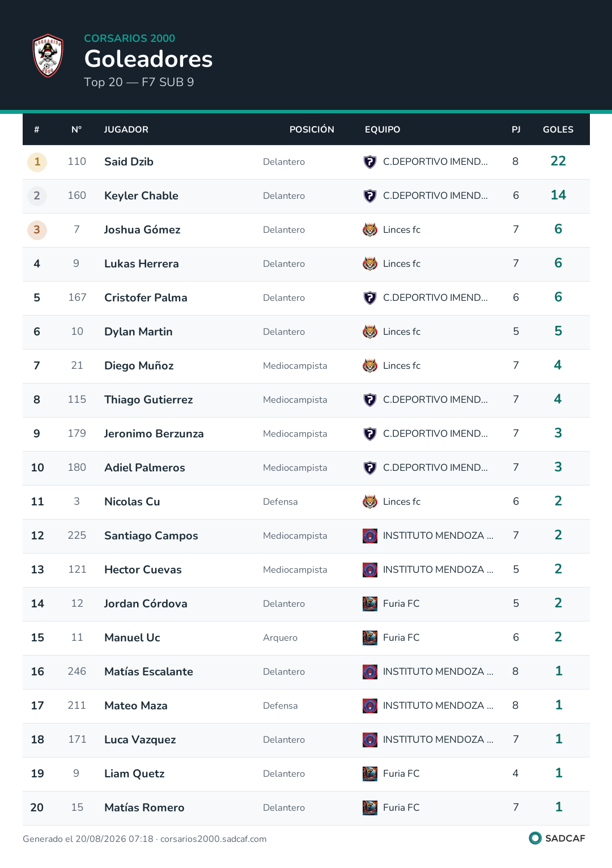Click the Corsarios 2000 pirate logo

pos(48,56)
